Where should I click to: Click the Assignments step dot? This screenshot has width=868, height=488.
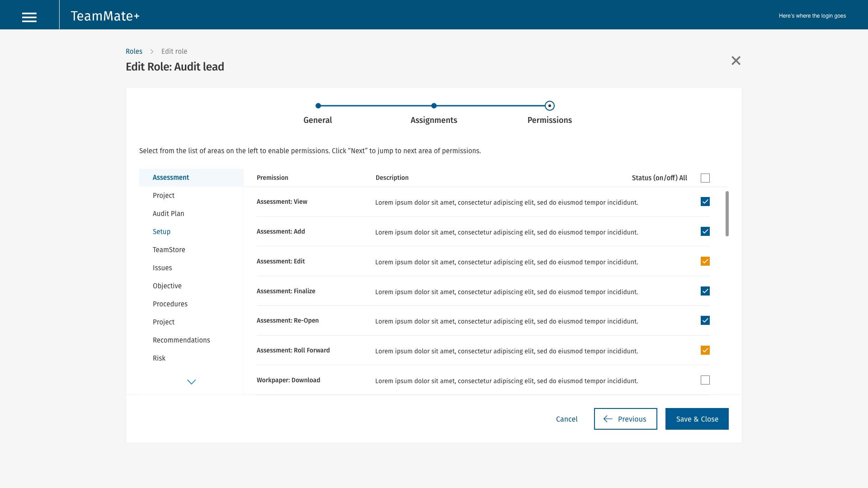[434, 106]
